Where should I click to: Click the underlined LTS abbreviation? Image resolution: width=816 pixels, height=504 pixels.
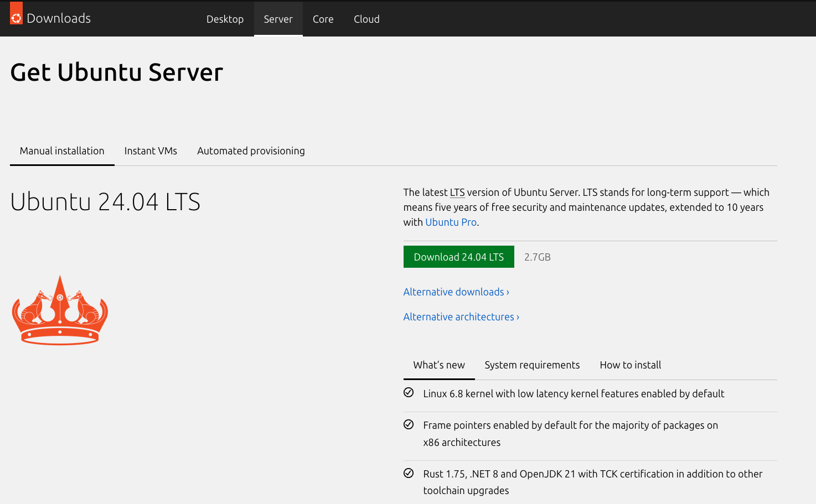[457, 193]
